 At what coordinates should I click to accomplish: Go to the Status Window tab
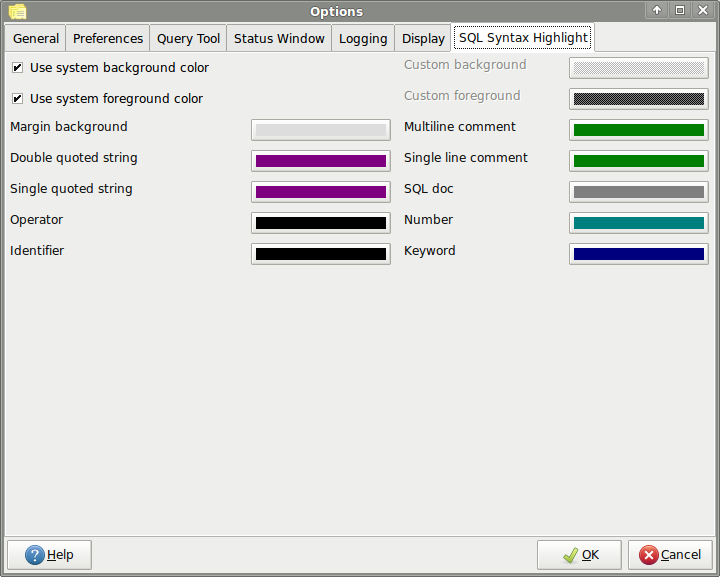pyautogui.click(x=279, y=39)
